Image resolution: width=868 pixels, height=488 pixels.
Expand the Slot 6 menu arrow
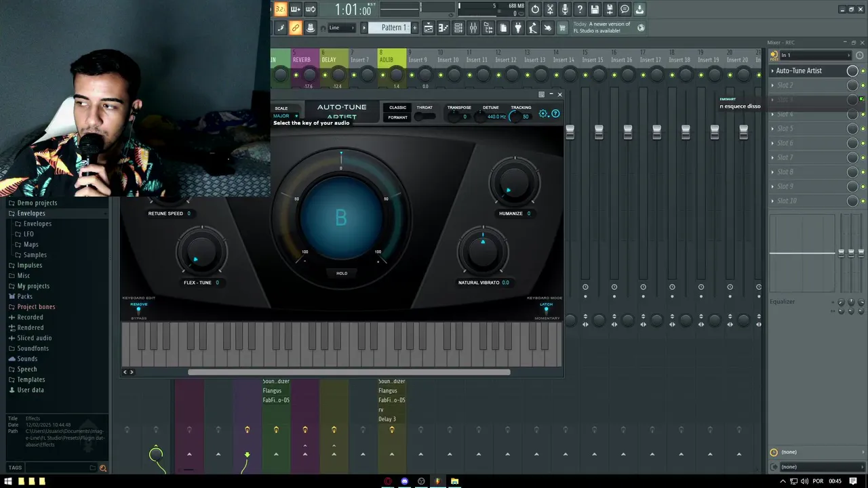pos(772,143)
